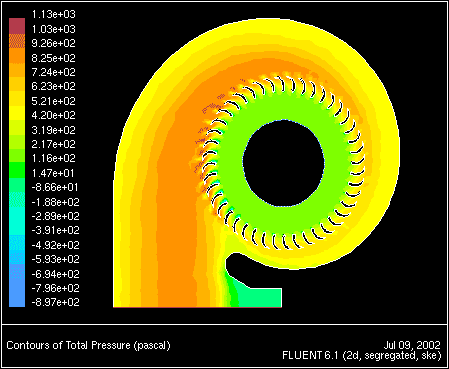Click the legend value 6.23e+02
Viewport: 449px width, 369px height.
(53, 86)
